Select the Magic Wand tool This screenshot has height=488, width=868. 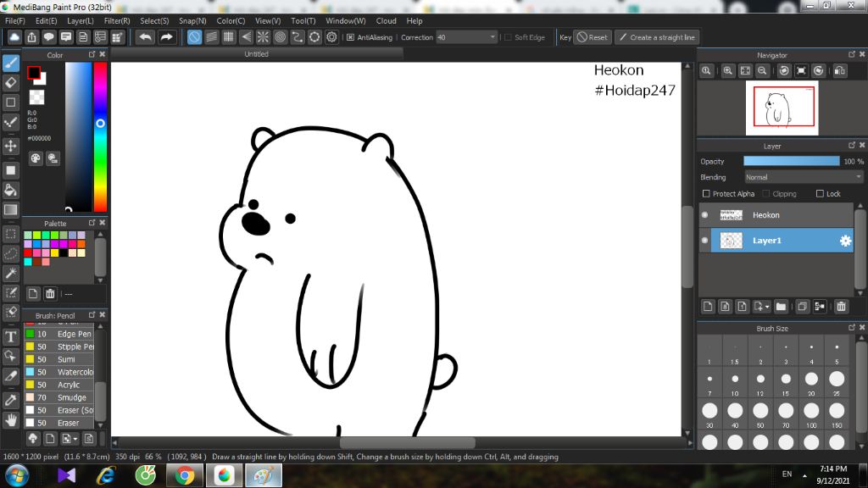point(10,274)
